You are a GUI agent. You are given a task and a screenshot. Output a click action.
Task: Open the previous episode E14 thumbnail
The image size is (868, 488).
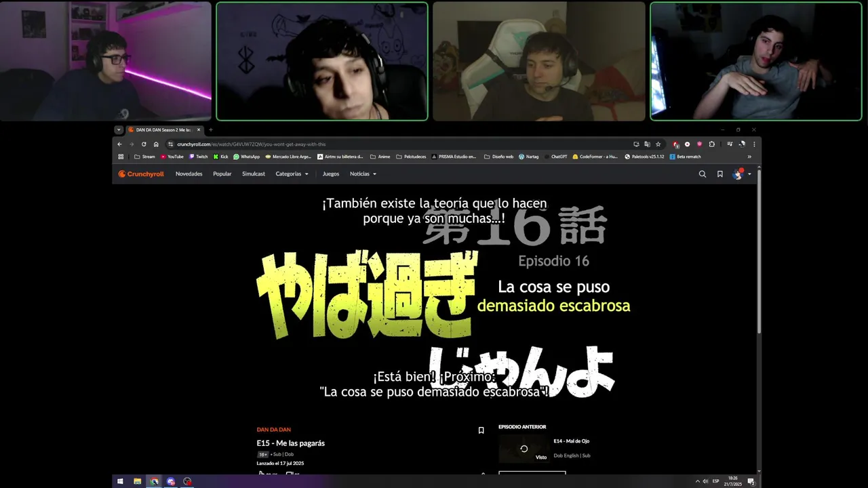524,449
